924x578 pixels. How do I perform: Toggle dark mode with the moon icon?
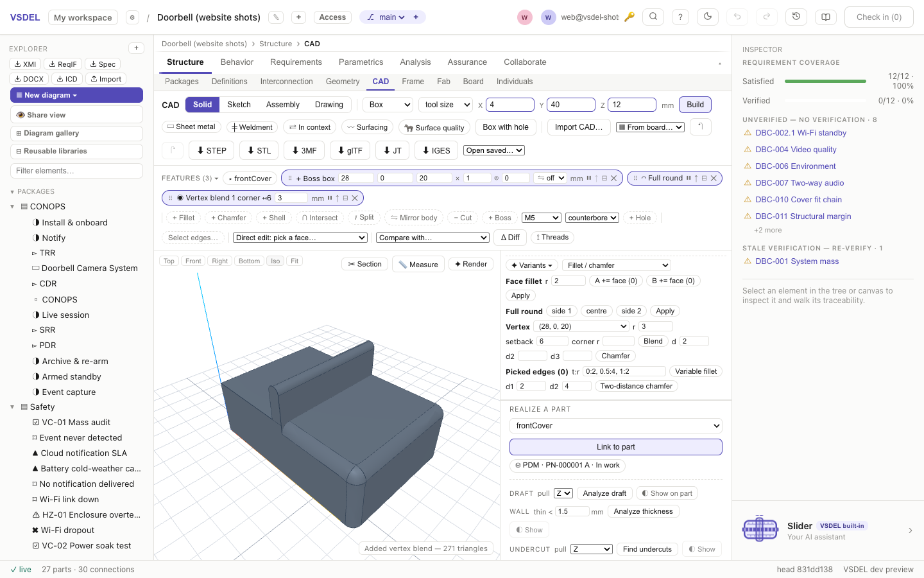pyautogui.click(x=708, y=17)
